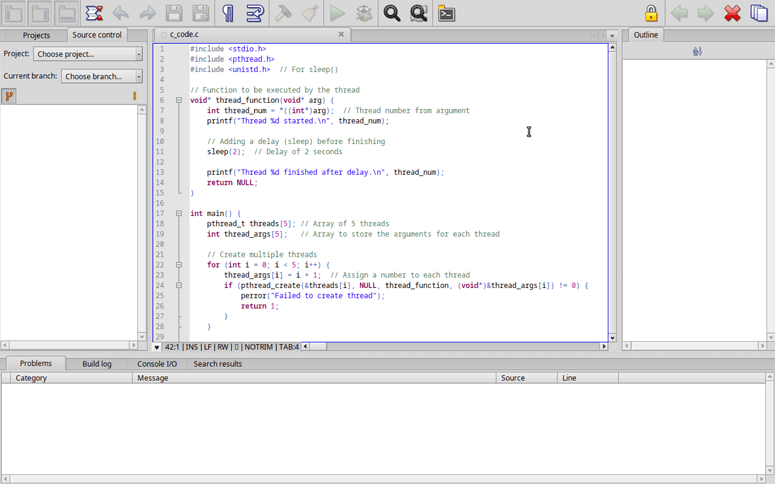Close the c_code.c tab
Image resolution: width=775 pixels, height=484 pixels.
point(341,34)
